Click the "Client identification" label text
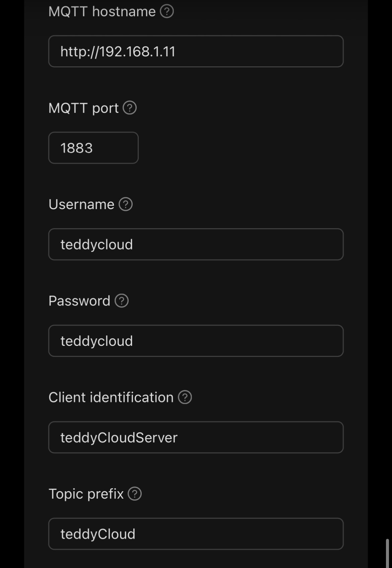This screenshot has height=568, width=392. (x=111, y=397)
